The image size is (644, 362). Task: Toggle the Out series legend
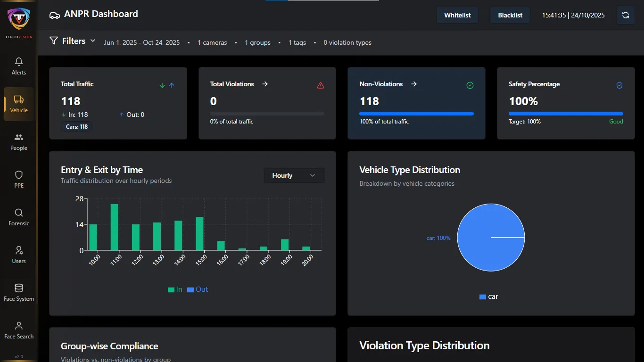tap(198, 289)
